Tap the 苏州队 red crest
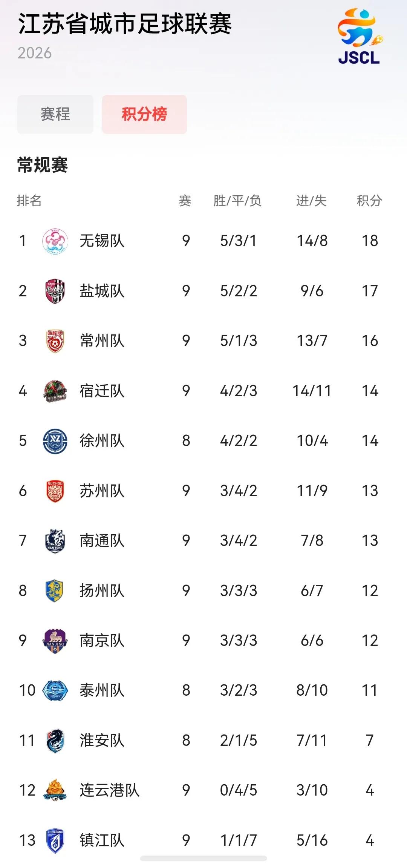Viewport: 407px width, 868px height. point(55,491)
